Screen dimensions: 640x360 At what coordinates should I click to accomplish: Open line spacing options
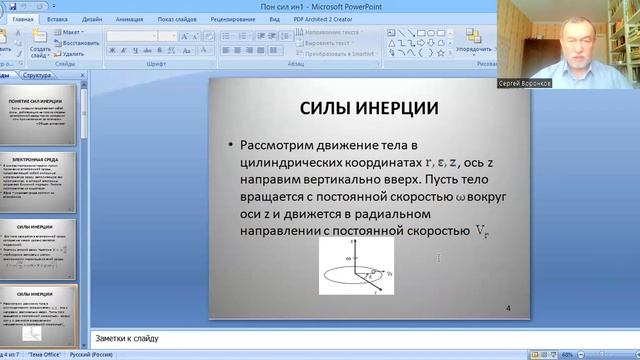click(x=286, y=36)
